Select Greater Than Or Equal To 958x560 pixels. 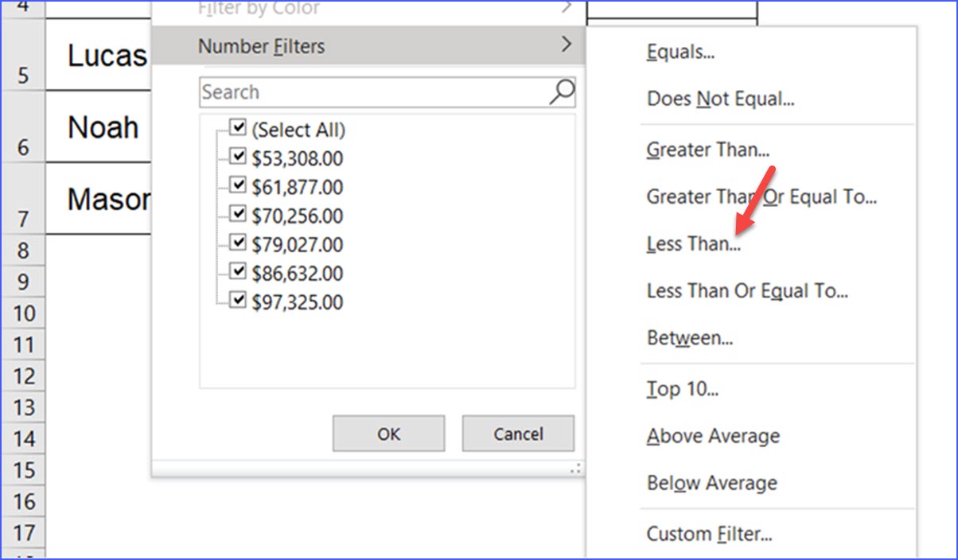(761, 196)
